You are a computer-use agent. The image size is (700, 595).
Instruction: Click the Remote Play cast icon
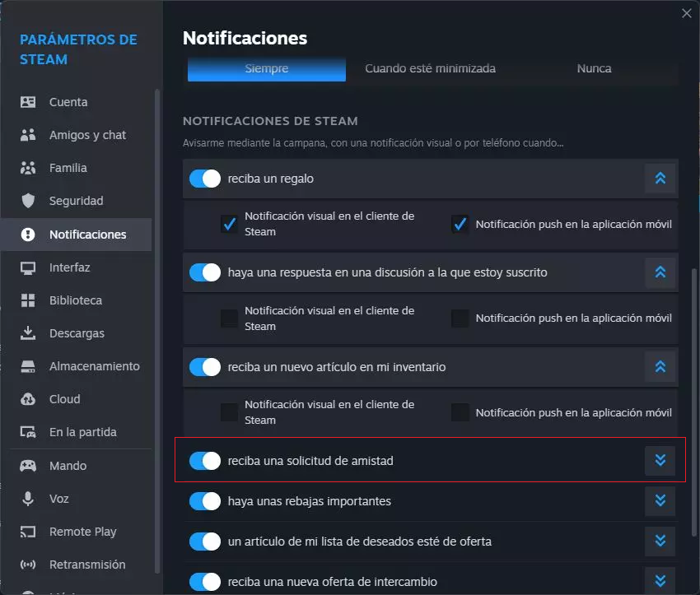coord(28,532)
